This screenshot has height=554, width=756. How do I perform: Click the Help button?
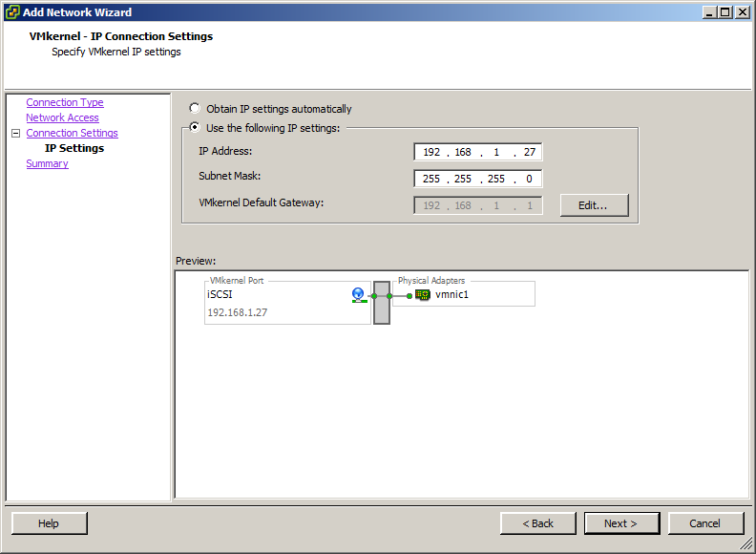coord(50,523)
